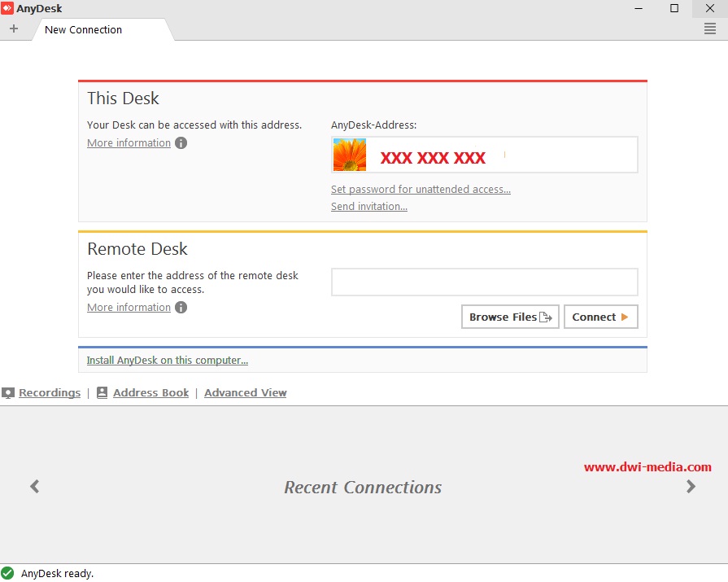Image resolution: width=728 pixels, height=582 pixels.
Task: Click info icon under Remote Desk
Action: point(181,308)
